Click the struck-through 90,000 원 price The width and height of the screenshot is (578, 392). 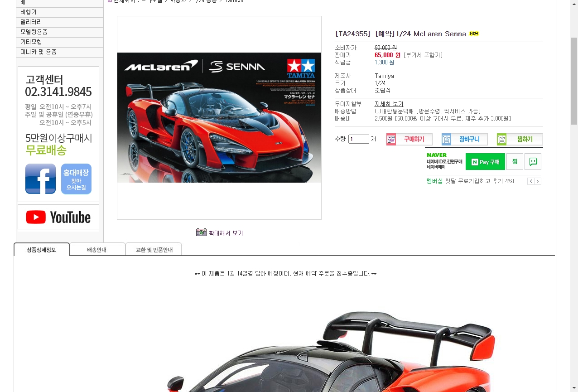[386, 48]
